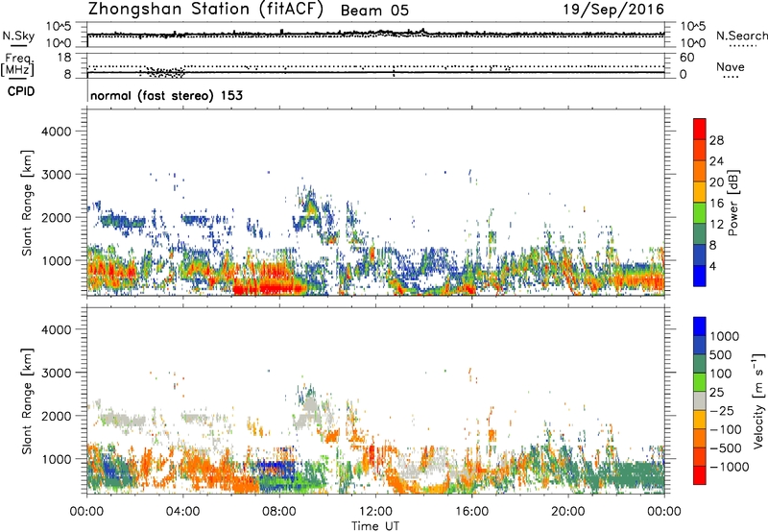Screen dimensions: 768x532
Task: Pick the Velocity segment between 100 and 500
Action: point(700,364)
